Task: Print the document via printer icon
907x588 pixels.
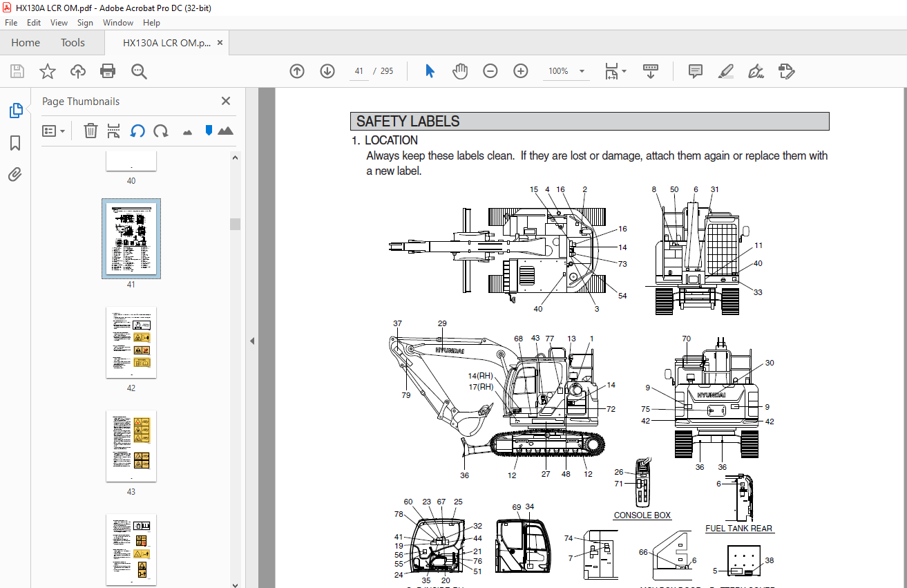Action: (108, 71)
